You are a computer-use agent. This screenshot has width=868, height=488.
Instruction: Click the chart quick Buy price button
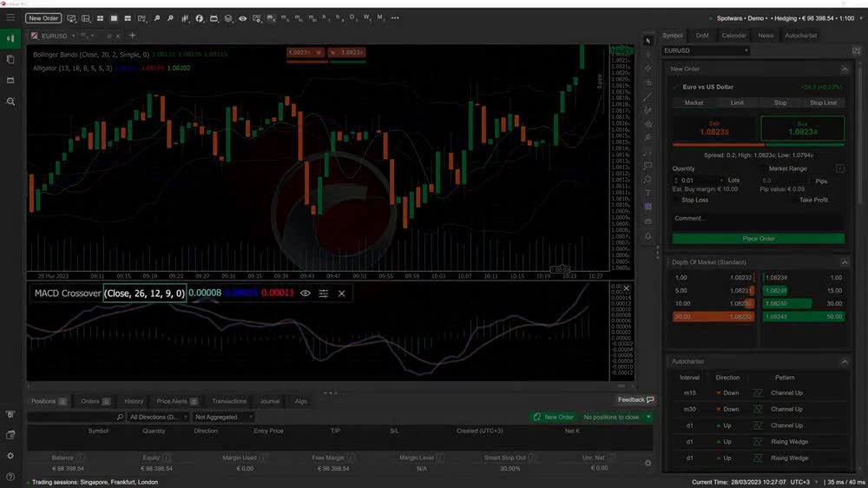tap(347, 53)
